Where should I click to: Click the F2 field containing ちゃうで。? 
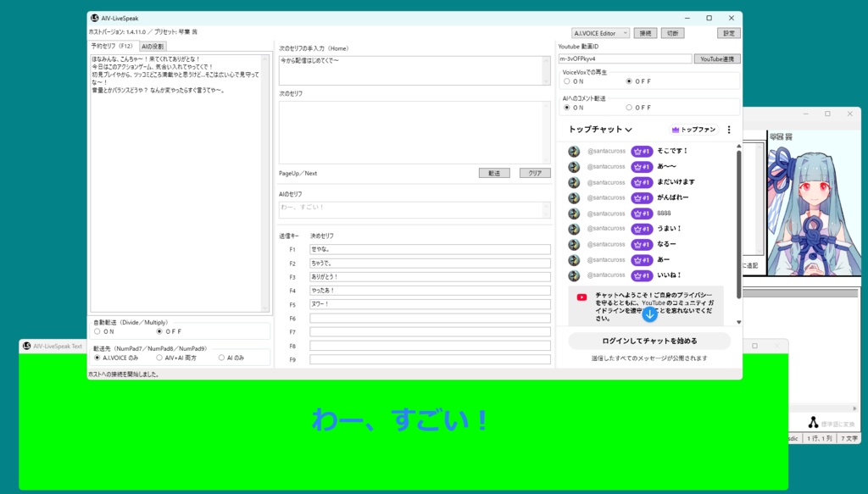tap(430, 264)
